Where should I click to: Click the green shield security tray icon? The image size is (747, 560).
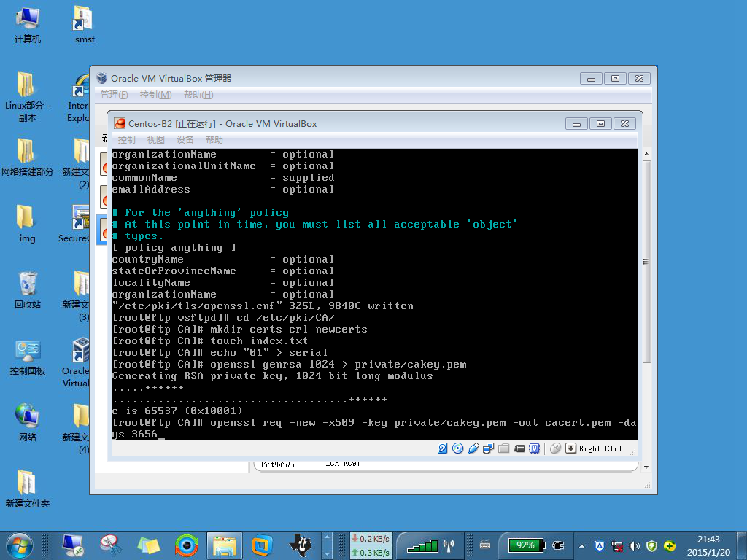click(x=651, y=546)
